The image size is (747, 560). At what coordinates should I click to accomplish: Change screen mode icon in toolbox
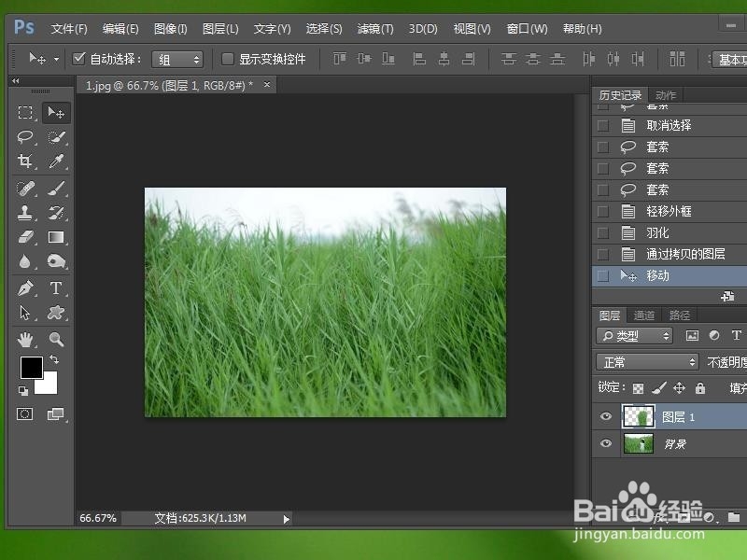coord(56,413)
